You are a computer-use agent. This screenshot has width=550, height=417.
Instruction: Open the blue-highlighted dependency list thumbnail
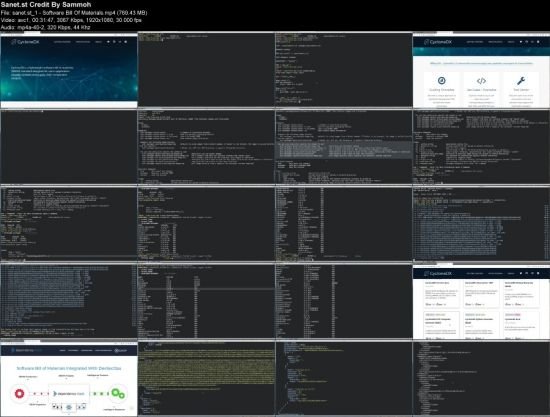tap(481, 224)
